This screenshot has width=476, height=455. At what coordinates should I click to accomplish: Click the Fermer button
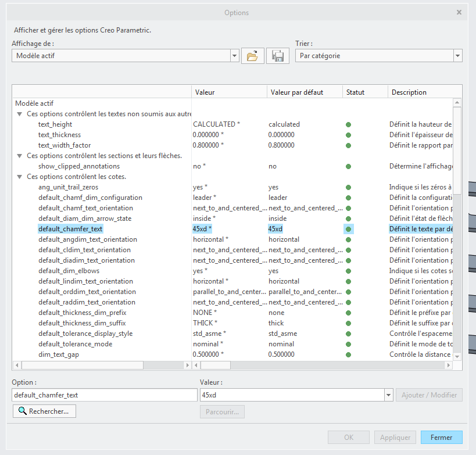(x=441, y=437)
